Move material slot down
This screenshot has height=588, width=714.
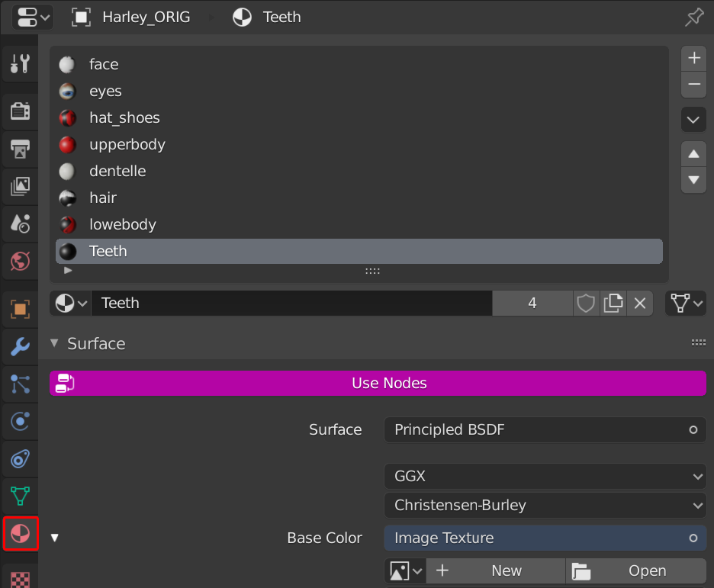click(693, 180)
